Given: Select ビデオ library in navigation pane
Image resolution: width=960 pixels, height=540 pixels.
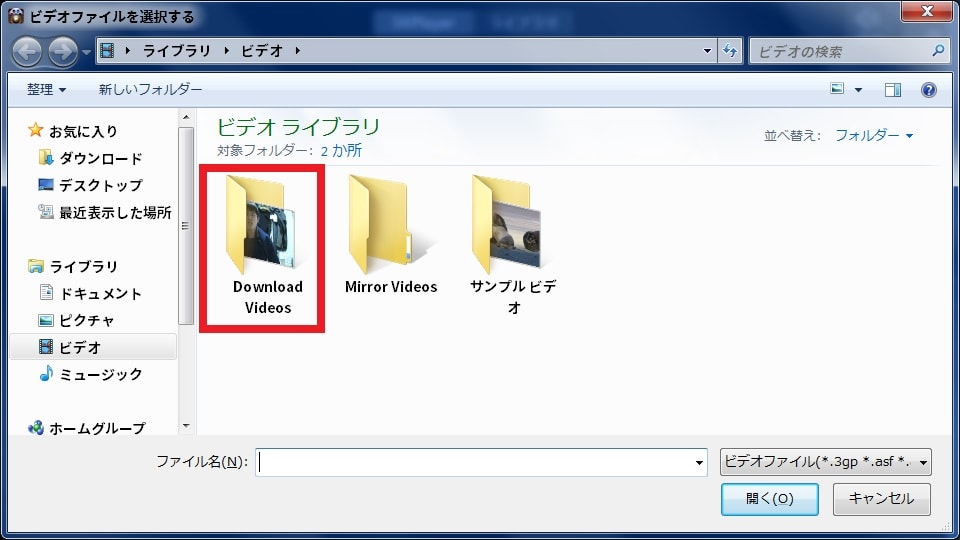Looking at the screenshot, I should (x=93, y=347).
